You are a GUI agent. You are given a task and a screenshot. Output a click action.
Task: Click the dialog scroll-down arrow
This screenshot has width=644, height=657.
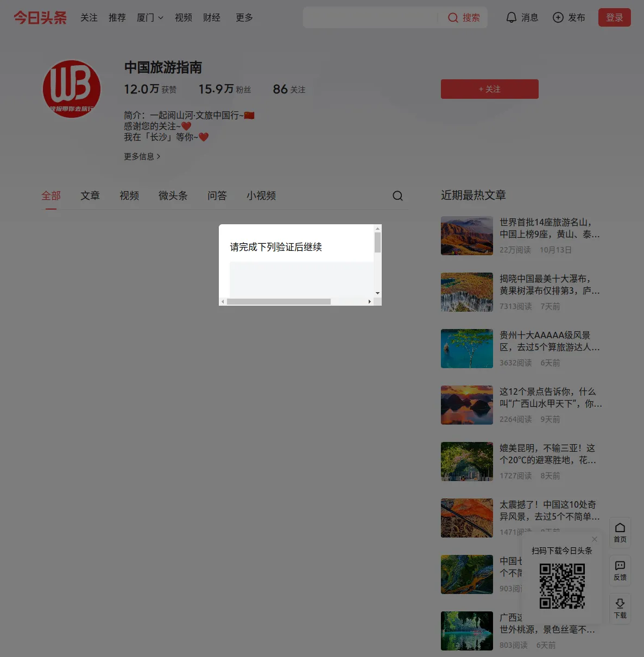pyautogui.click(x=377, y=293)
